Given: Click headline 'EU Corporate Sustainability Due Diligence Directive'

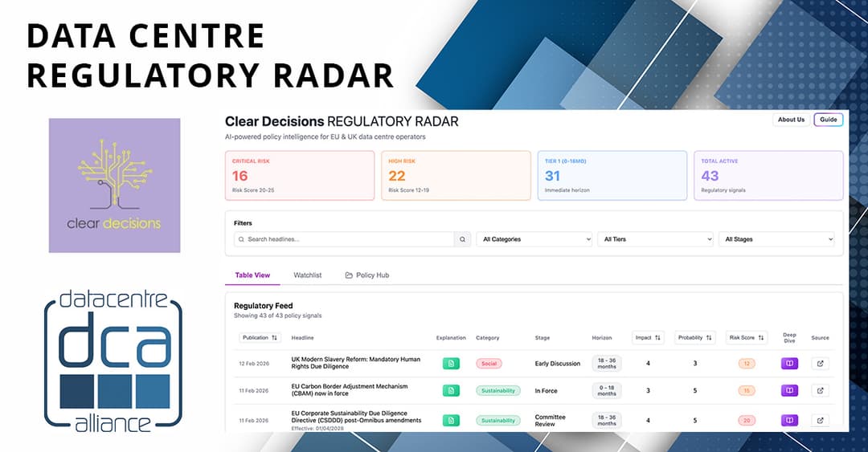Looking at the screenshot, I should pos(357,417).
